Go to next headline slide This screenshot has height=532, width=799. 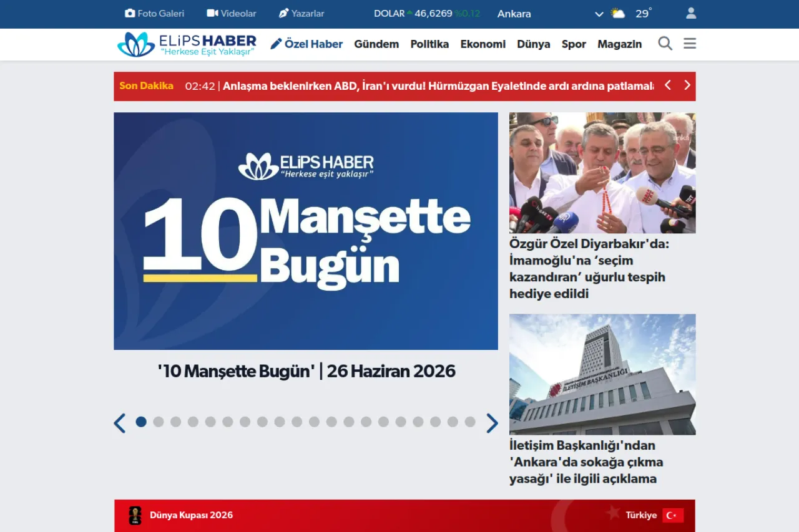click(492, 423)
